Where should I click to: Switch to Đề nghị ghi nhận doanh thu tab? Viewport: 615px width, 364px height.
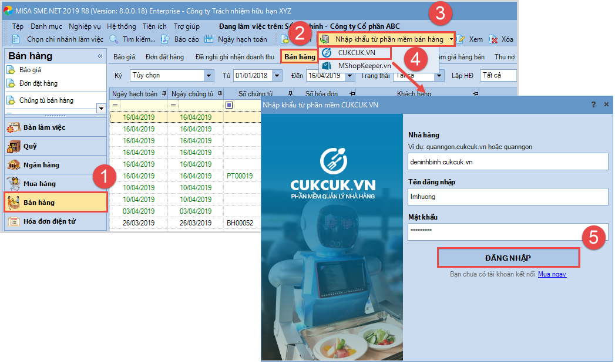coord(235,57)
